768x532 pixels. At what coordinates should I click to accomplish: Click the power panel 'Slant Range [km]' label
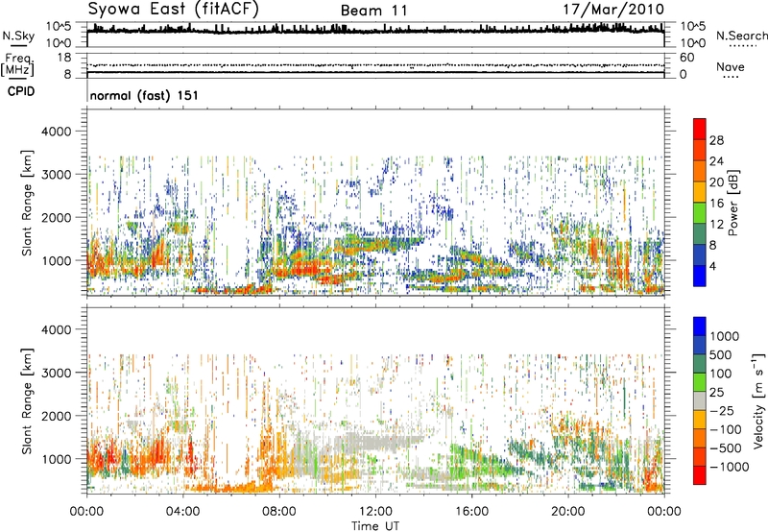pyautogui.click(x=27, y=203)
